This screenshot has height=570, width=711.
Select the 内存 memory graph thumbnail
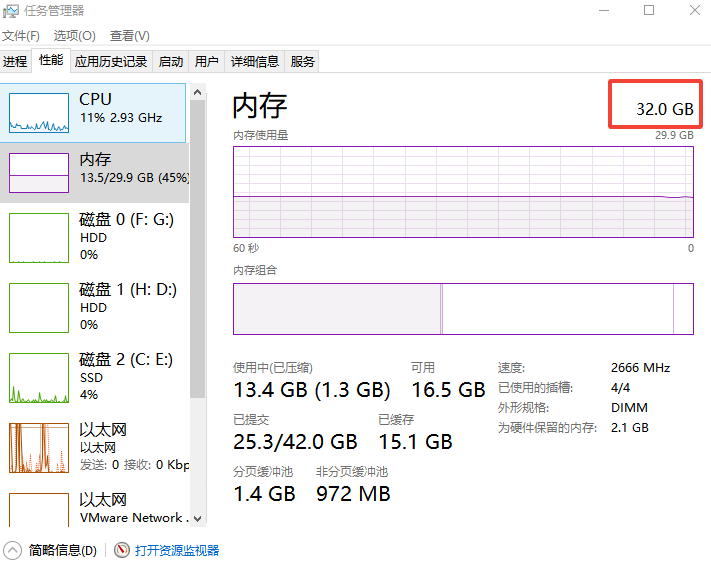39,173
